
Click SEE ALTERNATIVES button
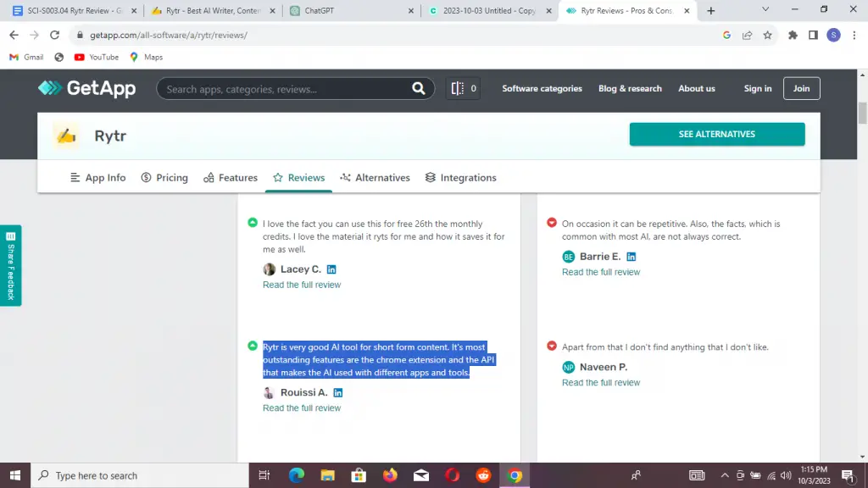(x=717, y=135)
